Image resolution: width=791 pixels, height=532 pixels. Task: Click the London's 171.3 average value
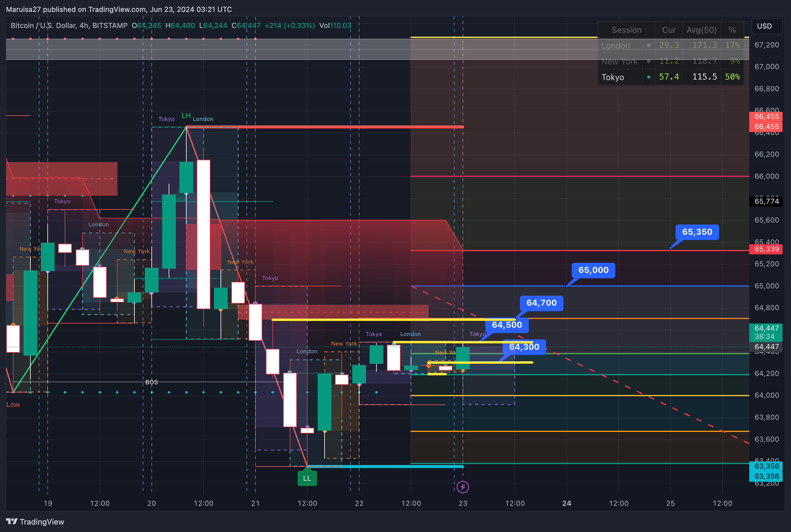tap(705, 45)
